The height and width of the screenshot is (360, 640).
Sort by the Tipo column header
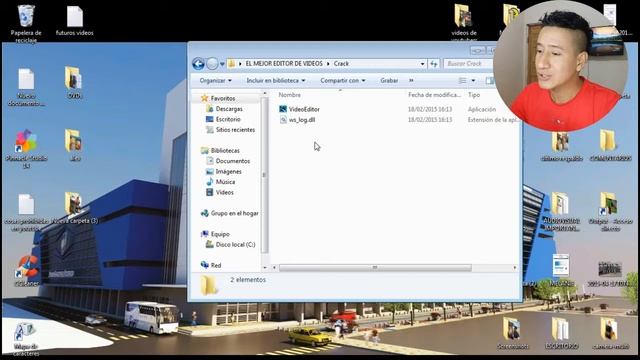point(474,95)
